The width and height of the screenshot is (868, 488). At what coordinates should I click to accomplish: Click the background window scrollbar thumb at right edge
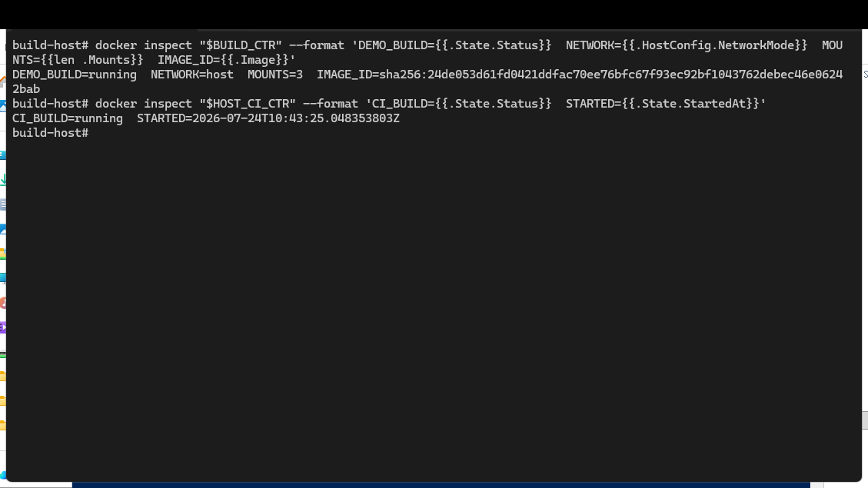865,420
